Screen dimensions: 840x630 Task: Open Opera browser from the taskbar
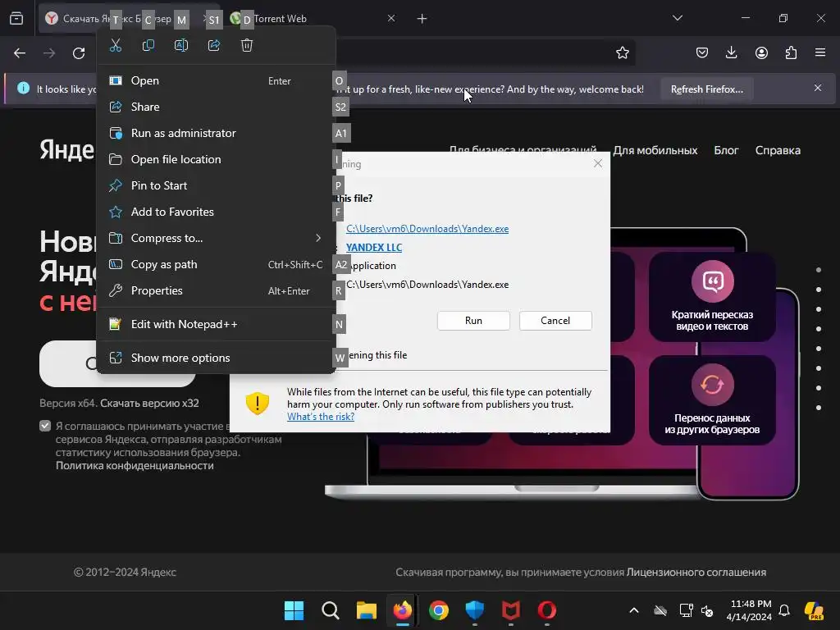click(x=547, y=610)
